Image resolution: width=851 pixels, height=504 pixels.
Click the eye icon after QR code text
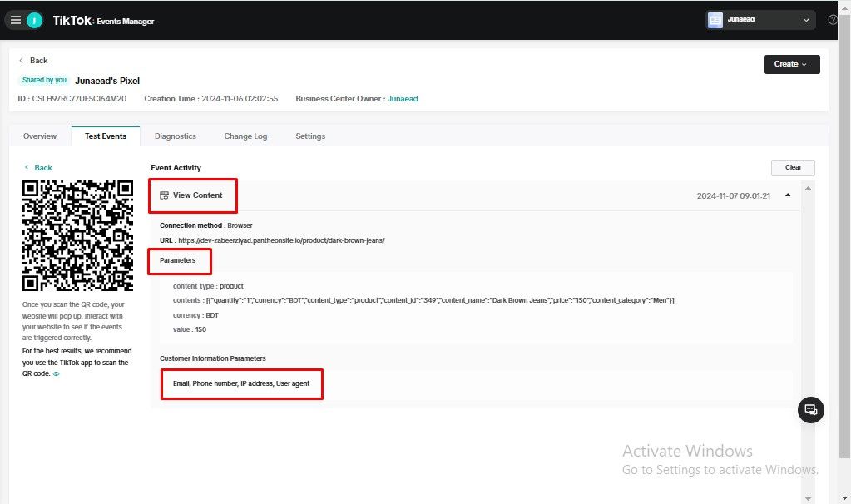click(x=56, y=373)
